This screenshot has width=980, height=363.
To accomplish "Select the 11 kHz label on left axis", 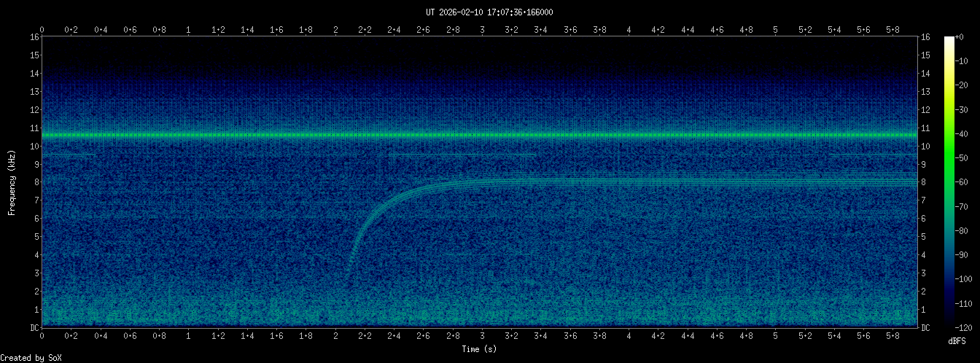I will (34, 128).
